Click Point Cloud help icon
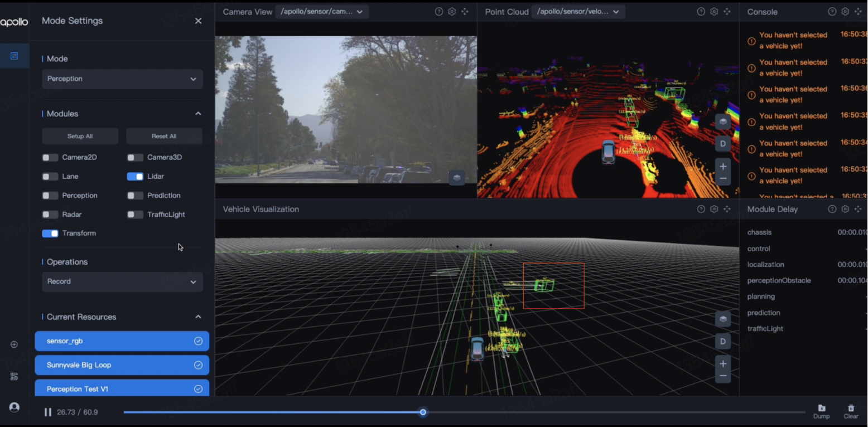 coord(701,12)
